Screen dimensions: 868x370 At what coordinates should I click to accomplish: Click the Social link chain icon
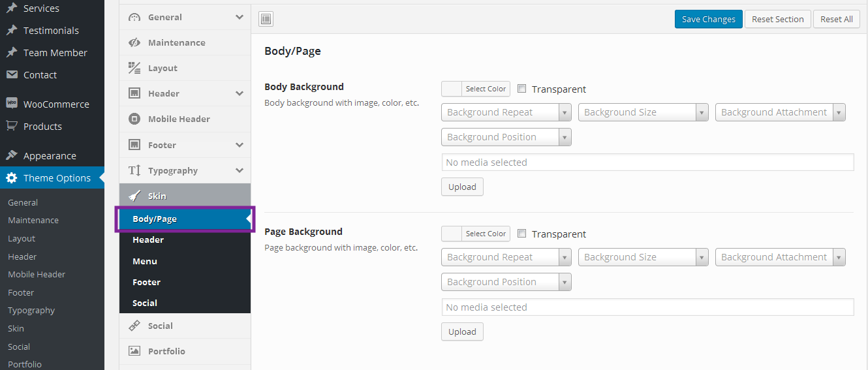coord(134,326)
